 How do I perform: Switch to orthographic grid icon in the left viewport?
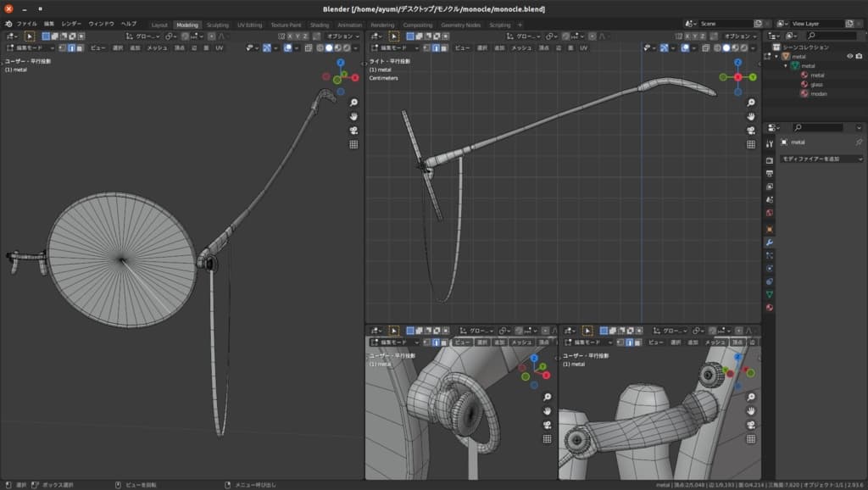(353, 145)
